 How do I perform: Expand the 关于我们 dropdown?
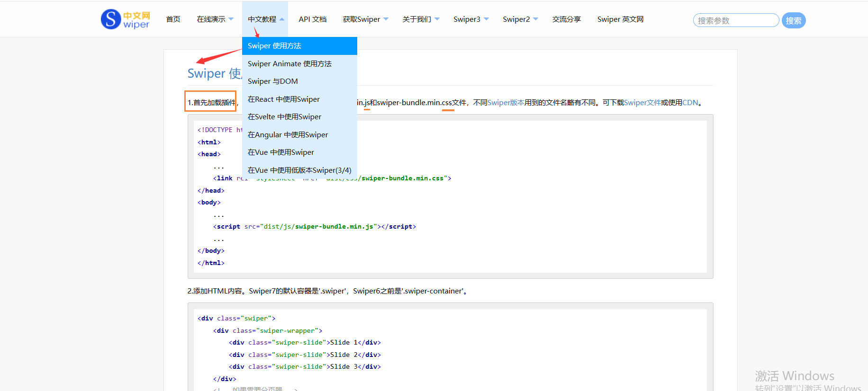tap(437, 19)
